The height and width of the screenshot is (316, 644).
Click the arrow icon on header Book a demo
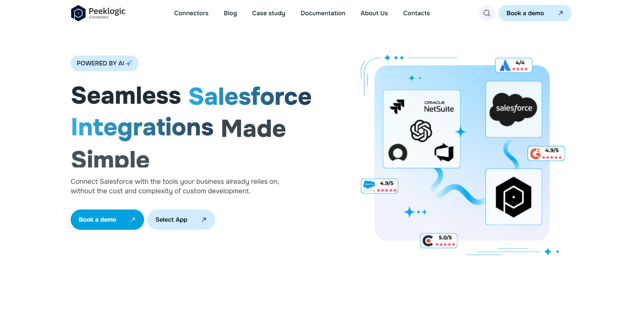(560, 13)
